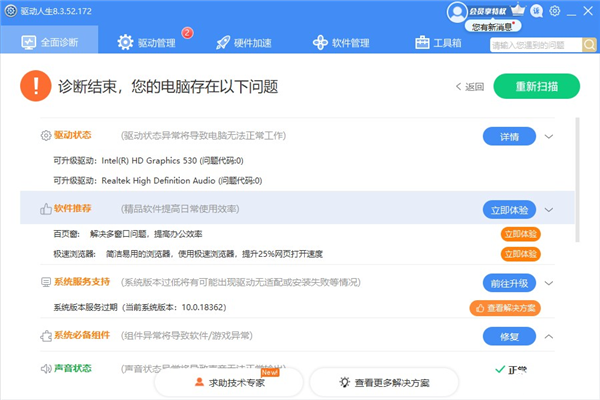Select the Realtek High Definition Audio row
The image size is (600, 400).
pos(158,181)
